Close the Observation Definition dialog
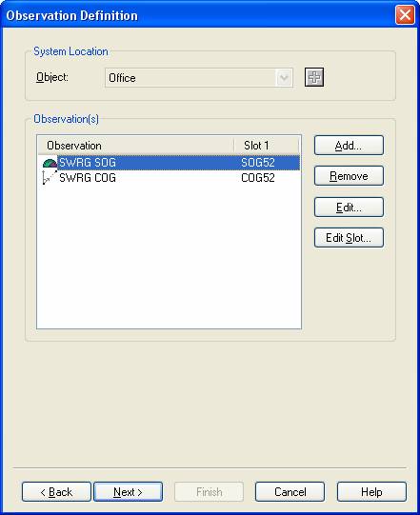The image size is (420, 515). point(405,15)
